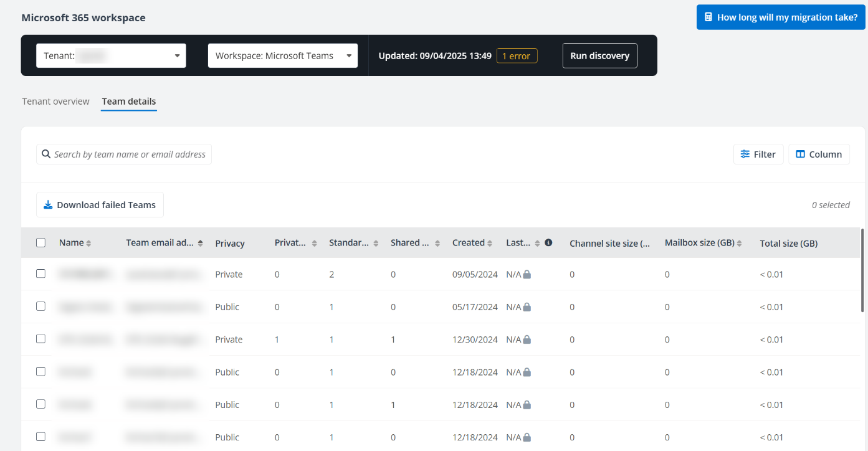Click the download icon on Download failed Teams
Screen dimensions: 868x451
click(x=48, y=204)
